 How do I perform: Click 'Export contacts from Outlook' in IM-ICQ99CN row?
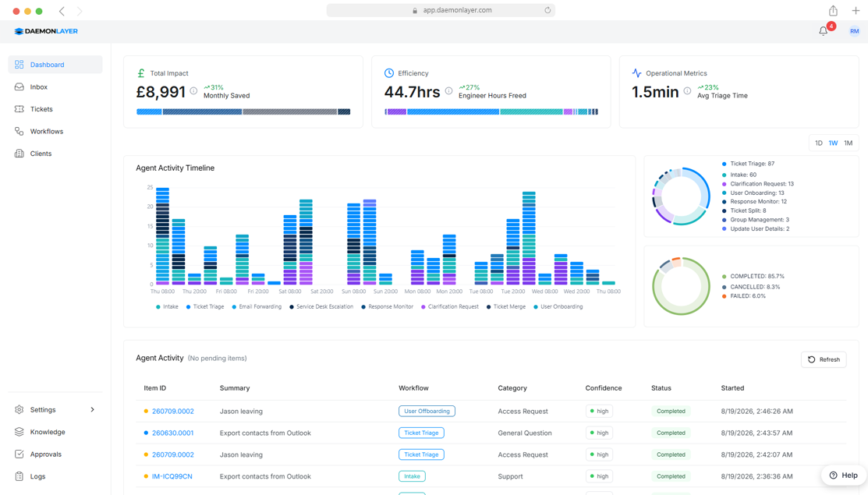pyautogui.click(x=265, y=476)
